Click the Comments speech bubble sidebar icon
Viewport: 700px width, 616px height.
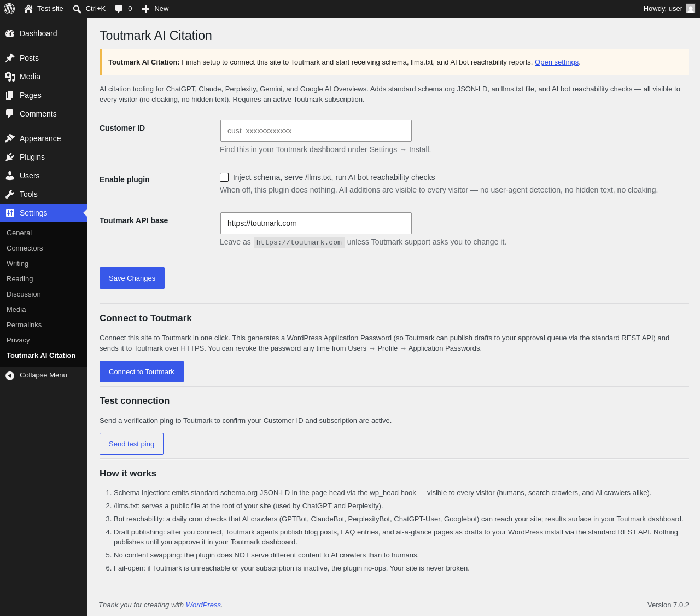point(10,114)
